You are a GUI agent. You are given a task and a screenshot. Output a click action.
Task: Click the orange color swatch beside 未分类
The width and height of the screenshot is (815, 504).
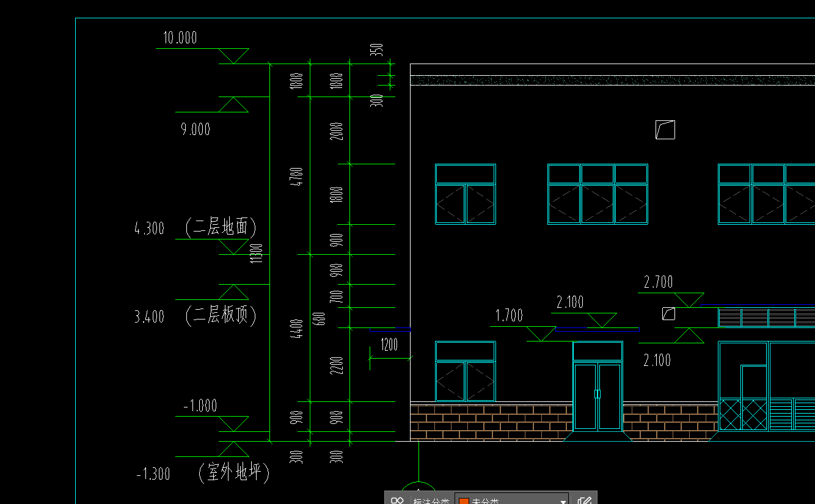(x=464, y=501)
